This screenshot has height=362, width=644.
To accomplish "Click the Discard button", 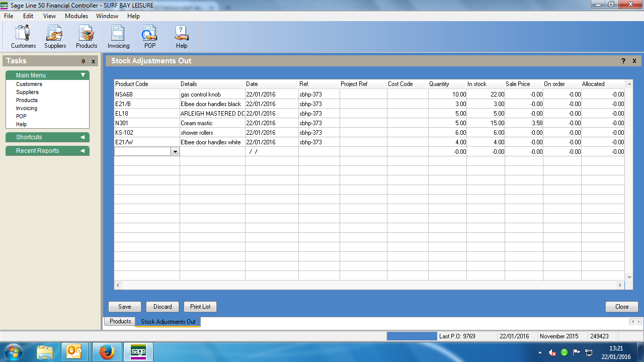I will (x=163, y=307).
